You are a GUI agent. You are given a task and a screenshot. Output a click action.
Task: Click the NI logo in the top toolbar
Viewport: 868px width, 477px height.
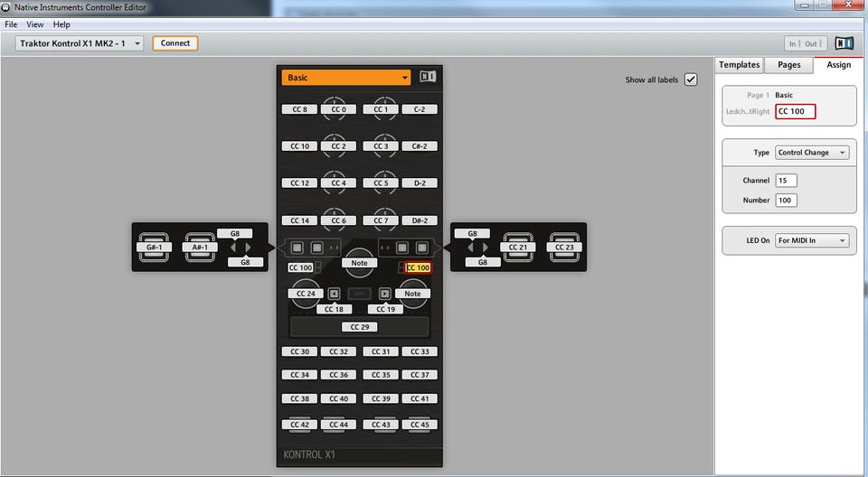(844, 43)
